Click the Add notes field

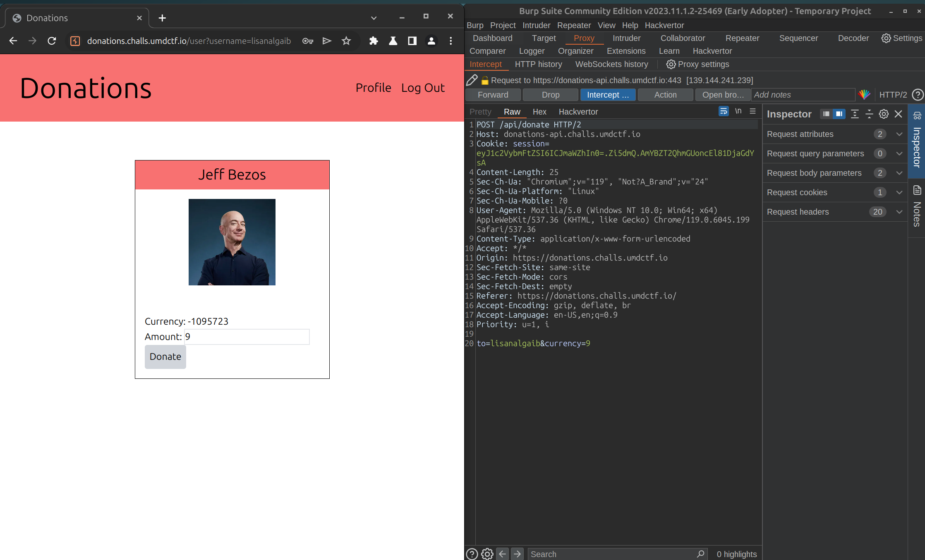tap(803, 95)
